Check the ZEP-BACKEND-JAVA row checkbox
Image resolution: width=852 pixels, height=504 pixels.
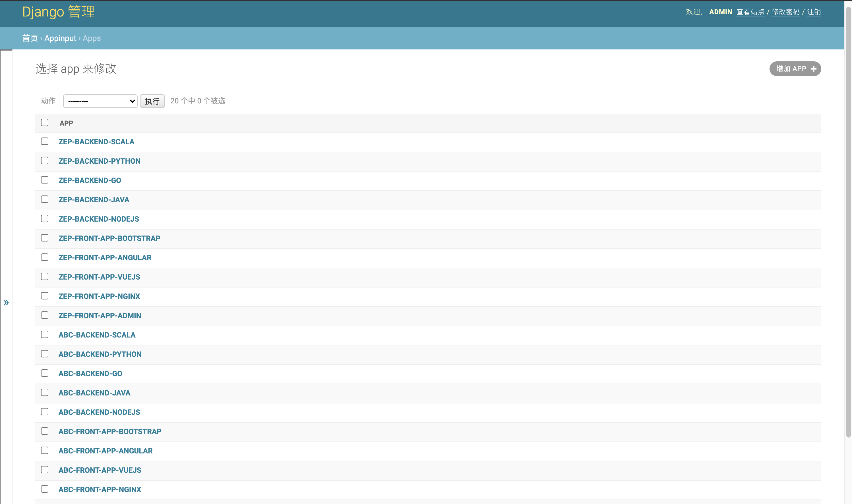tap(45, 199)
